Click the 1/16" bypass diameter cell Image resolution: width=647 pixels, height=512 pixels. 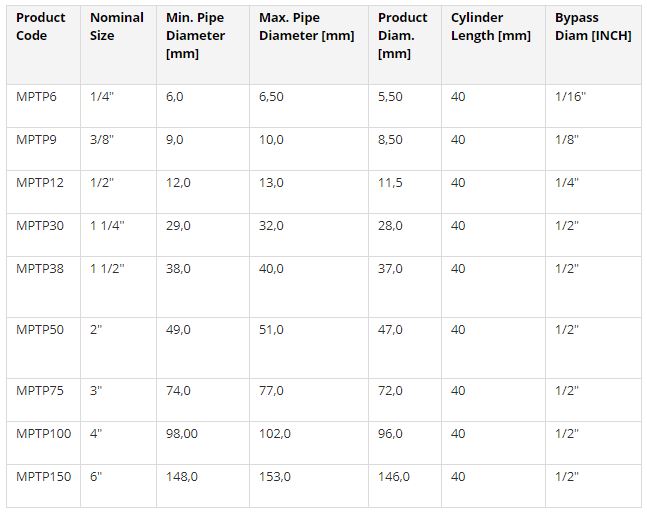(x=570, y=97)
